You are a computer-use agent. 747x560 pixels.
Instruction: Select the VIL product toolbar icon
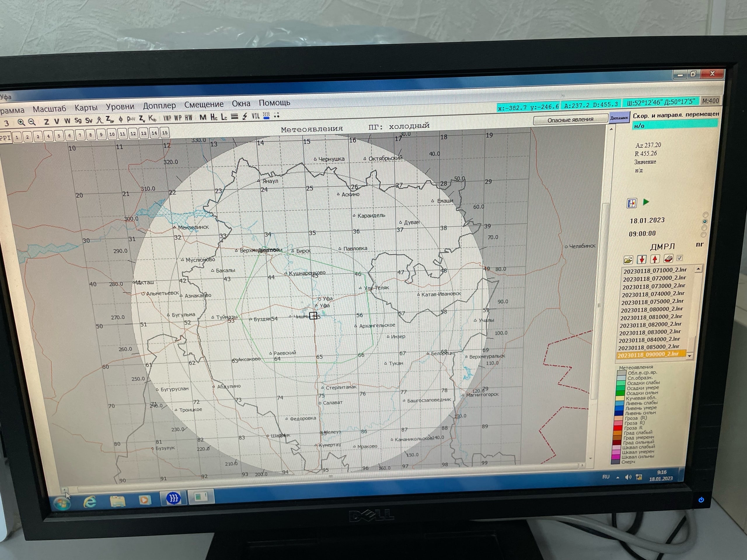(256, 116)
